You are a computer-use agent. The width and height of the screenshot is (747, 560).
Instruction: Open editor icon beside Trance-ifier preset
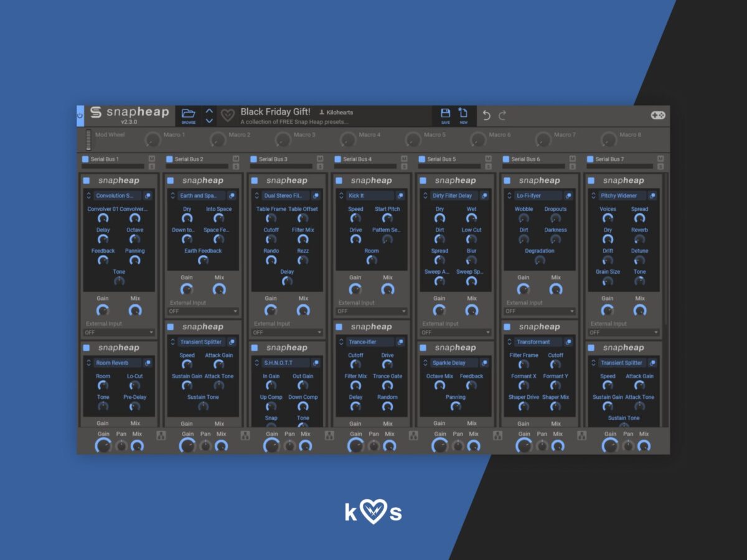400,342
